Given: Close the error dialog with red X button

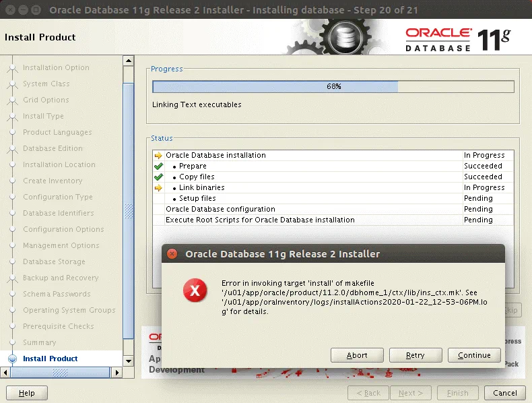Looking at the screenshot, I should point(172,254).
